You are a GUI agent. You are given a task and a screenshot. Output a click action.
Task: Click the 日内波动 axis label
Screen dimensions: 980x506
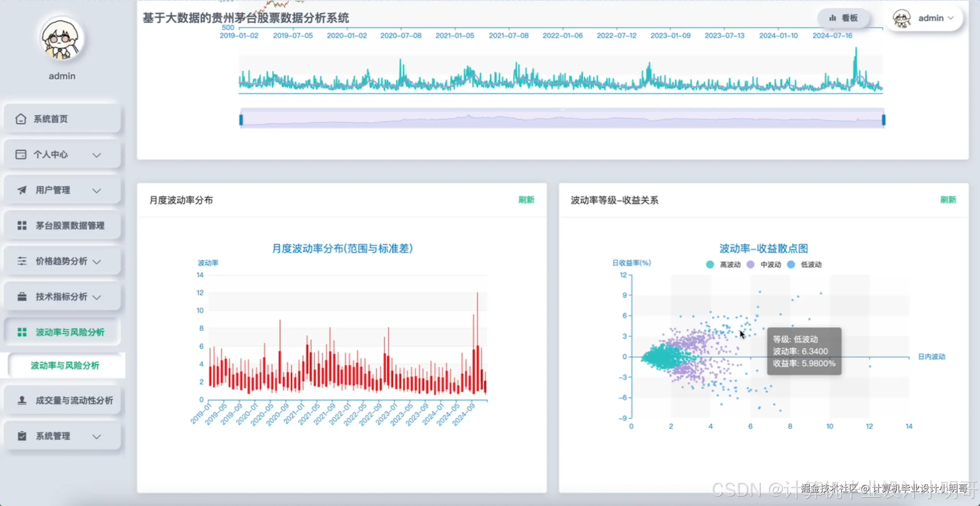(x=932, y=357)
